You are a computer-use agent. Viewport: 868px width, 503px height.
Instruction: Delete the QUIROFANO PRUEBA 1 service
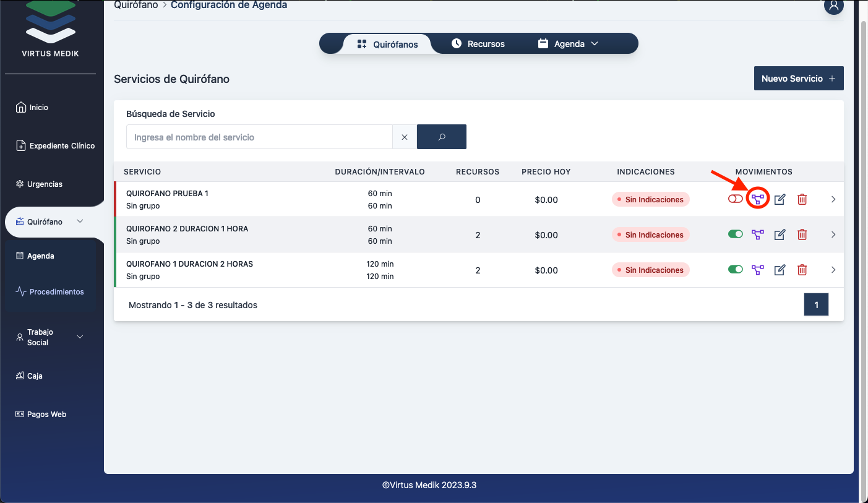(802, 199)
